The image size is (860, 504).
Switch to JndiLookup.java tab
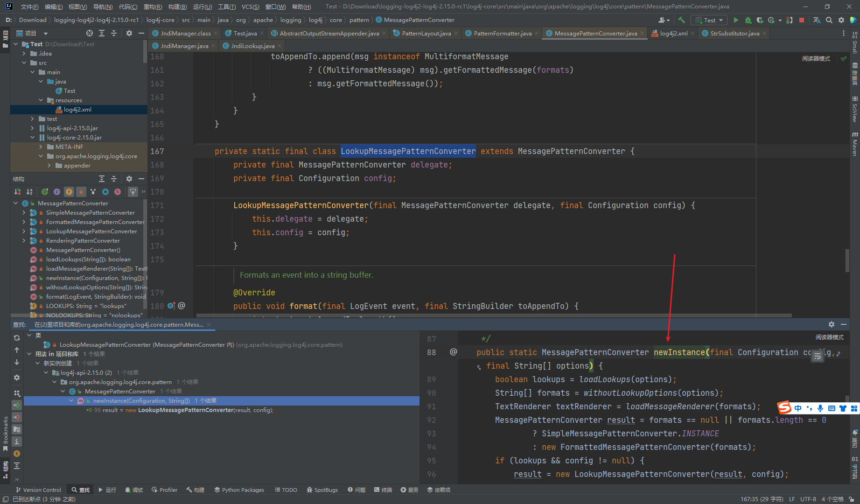coord(252,46)
